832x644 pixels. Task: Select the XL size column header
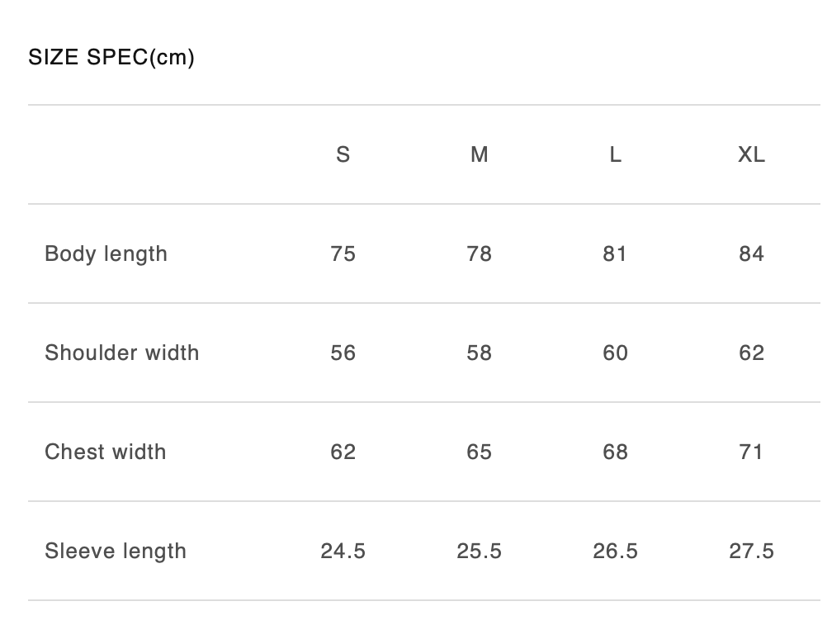click(751, 154)
